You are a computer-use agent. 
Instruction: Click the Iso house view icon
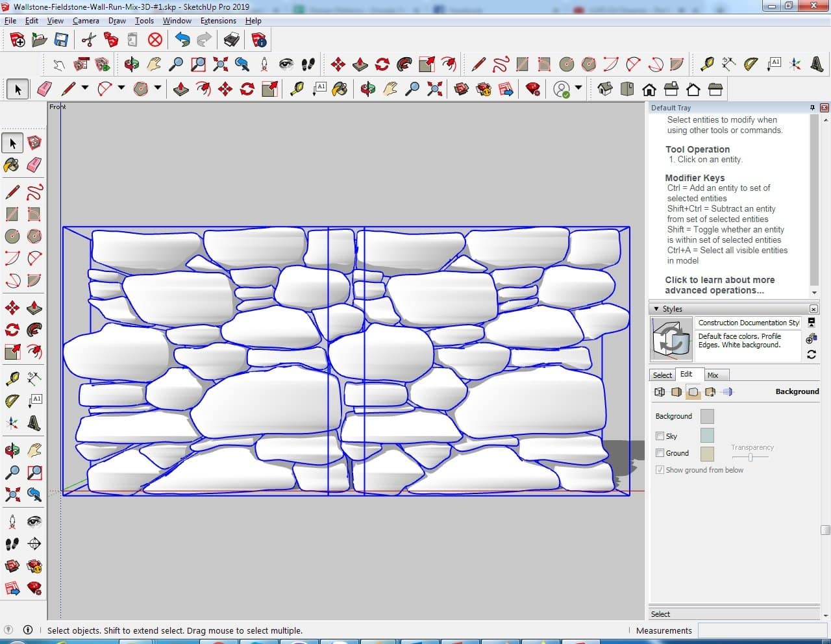(605, 89)
